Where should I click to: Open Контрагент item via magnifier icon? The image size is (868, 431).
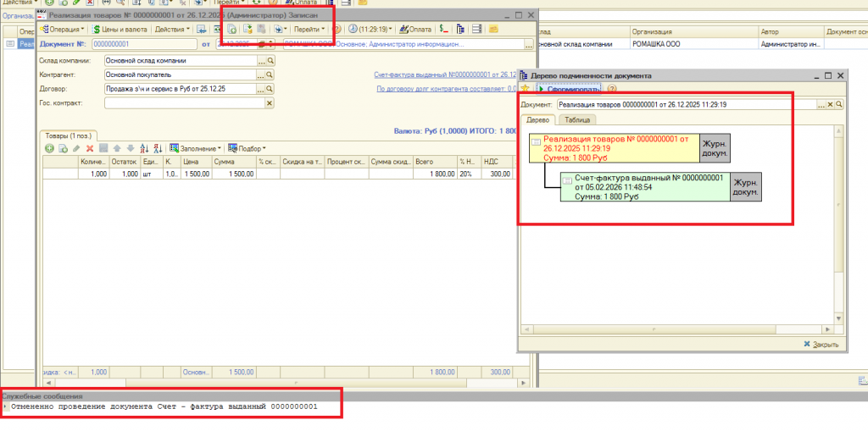pyautogui.click(x=270, y=75)
